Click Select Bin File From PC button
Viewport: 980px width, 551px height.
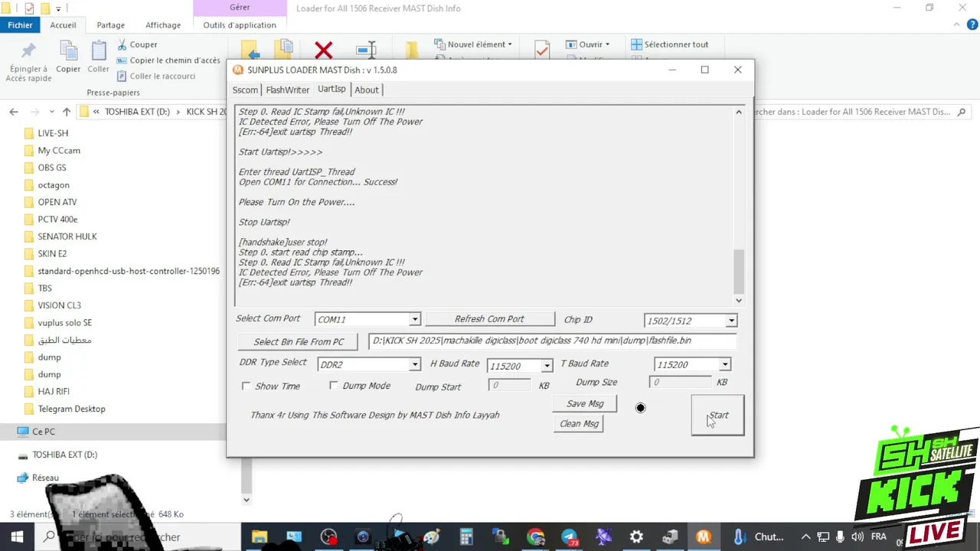(x=299, y=341)
